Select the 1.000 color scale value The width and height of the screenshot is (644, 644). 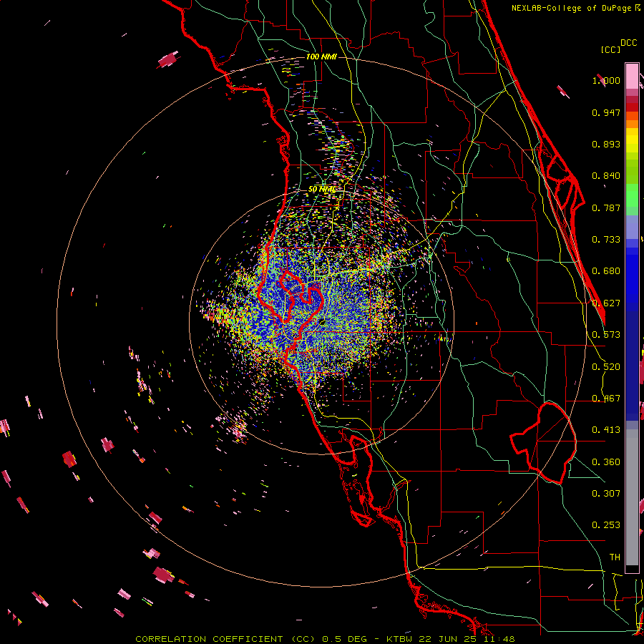(x=606, y=80)
